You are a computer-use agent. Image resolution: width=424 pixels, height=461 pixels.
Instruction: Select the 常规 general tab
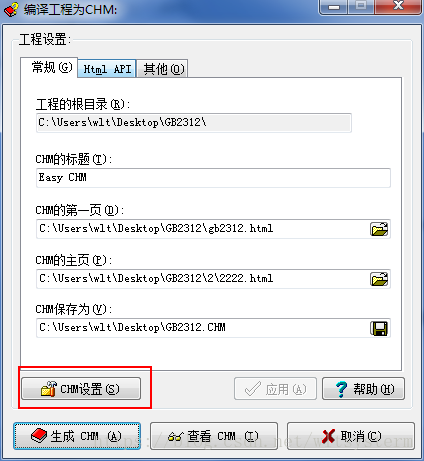(49, 68)
